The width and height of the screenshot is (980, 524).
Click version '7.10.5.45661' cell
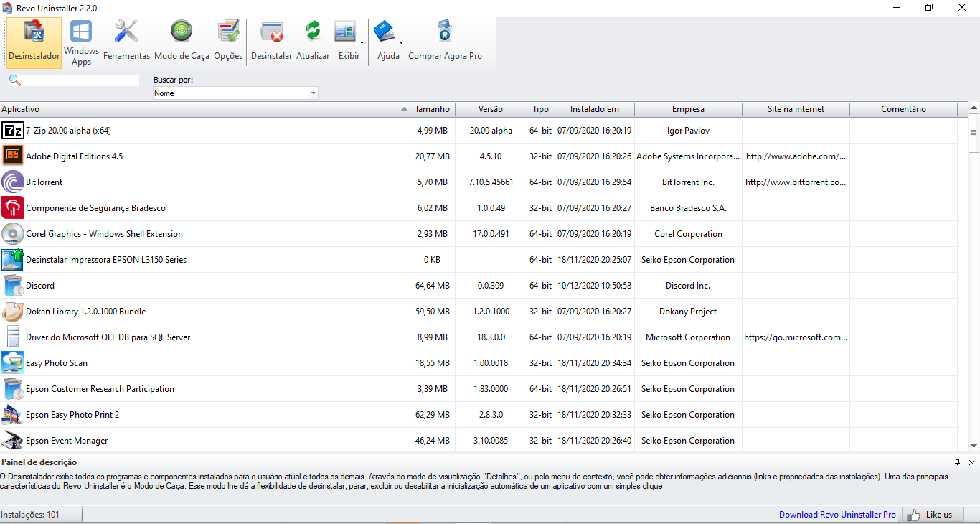(491, 182)
